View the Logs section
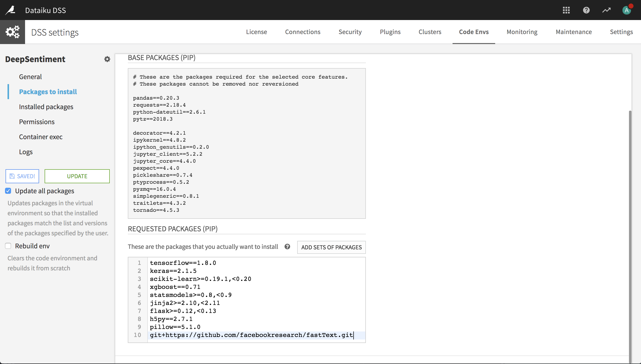Screen dimensions: 641x364 click(x=26, y=152)
